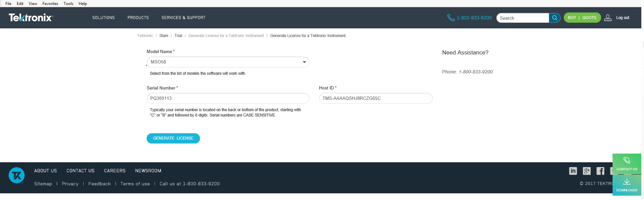Open the Solutions navigation menu

pyautogui.click(x=103, y=18)
